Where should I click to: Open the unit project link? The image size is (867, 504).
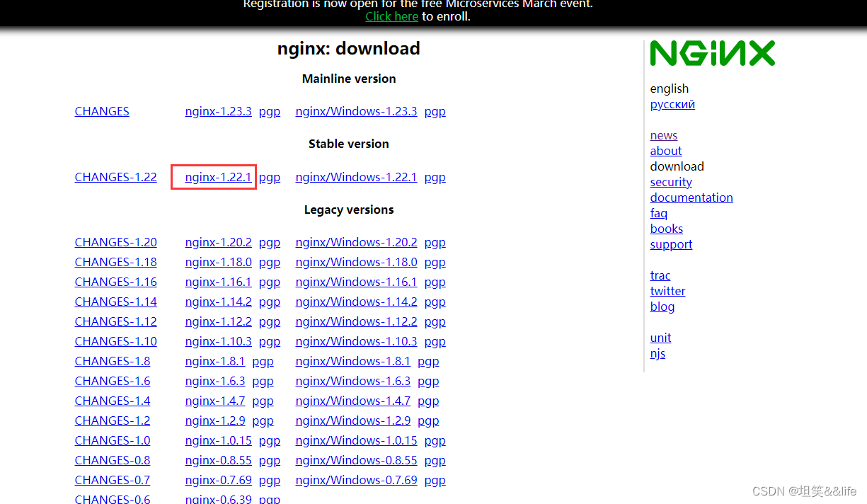click(660, 338)
